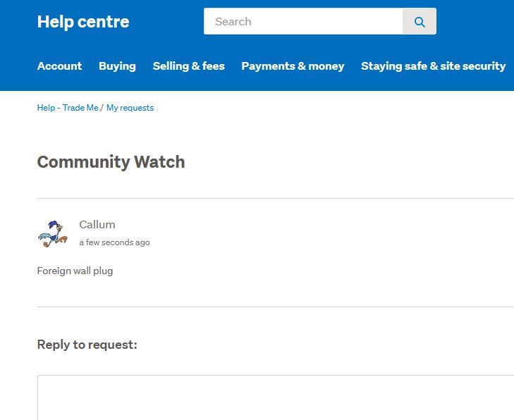Click the magnifying glass search icon
The width and height of the screenshot is (514, 420).
[x=420, y=22]
